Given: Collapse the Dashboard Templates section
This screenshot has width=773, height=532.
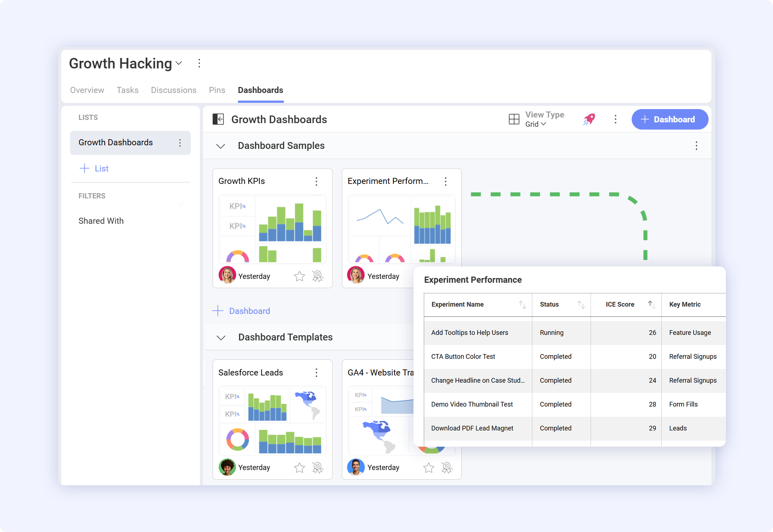Looking at the screenshot, I should [x=221, y=338].
